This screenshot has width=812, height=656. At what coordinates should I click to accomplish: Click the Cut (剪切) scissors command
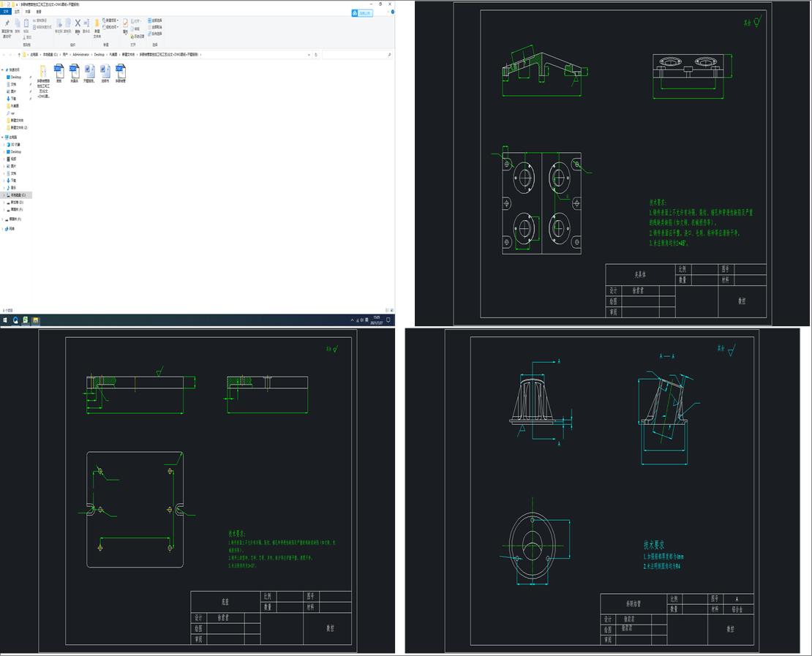click(x=27, y=37)
